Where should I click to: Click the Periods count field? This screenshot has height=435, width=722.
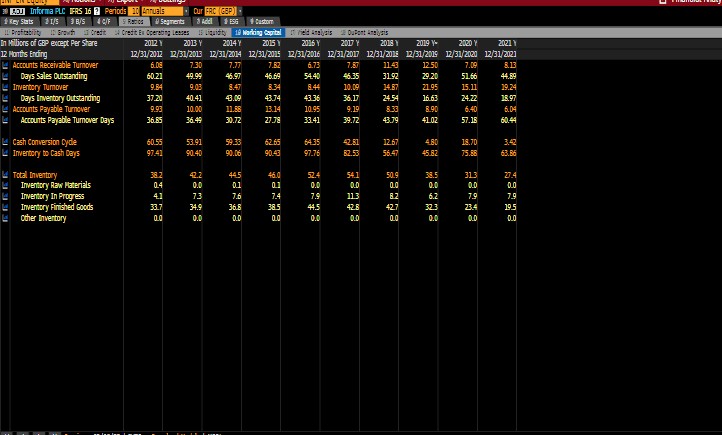tap(134, 11)
